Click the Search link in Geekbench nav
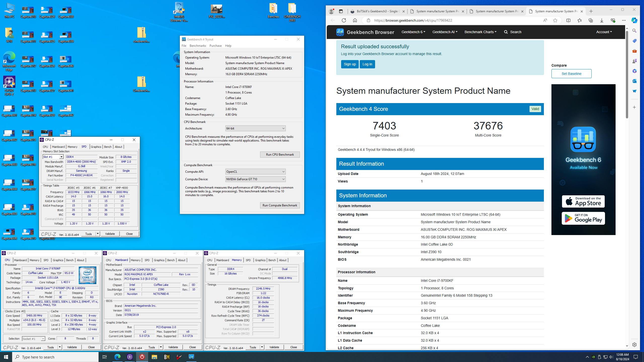This screenshot has height=362, width=644. 512,32
